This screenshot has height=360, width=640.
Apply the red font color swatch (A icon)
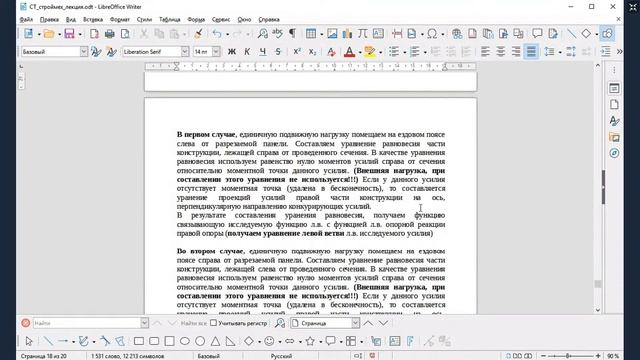(349, 52)
